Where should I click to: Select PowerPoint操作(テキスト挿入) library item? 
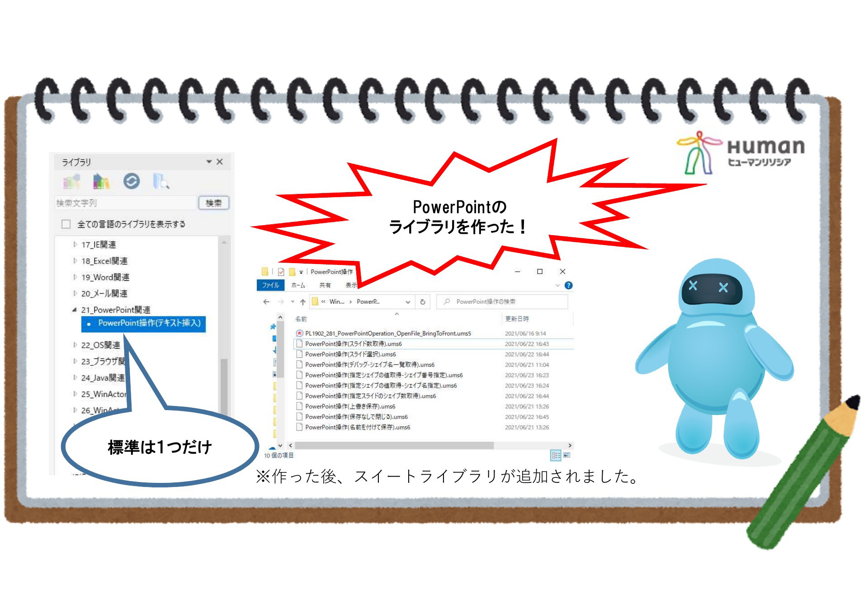[143, 324]
